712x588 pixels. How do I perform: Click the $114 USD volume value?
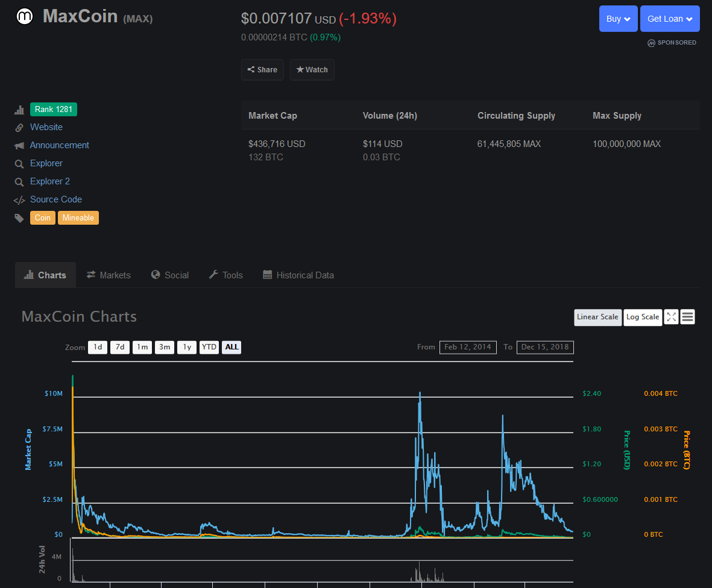[x=382, y=144]
